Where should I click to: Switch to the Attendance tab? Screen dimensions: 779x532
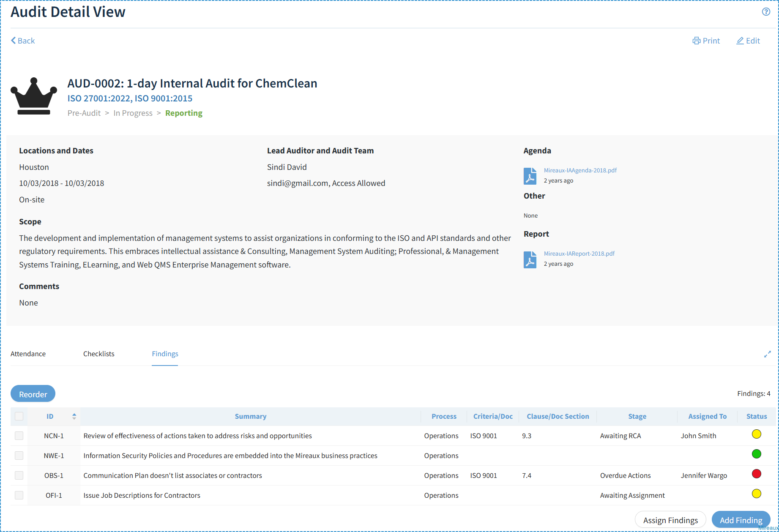point(28,354)
